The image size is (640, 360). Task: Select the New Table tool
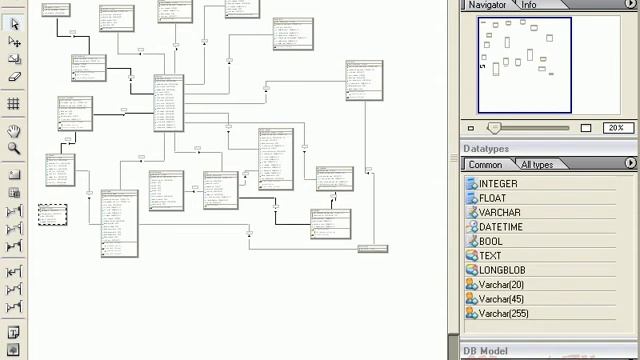click(x=14, y=193)
